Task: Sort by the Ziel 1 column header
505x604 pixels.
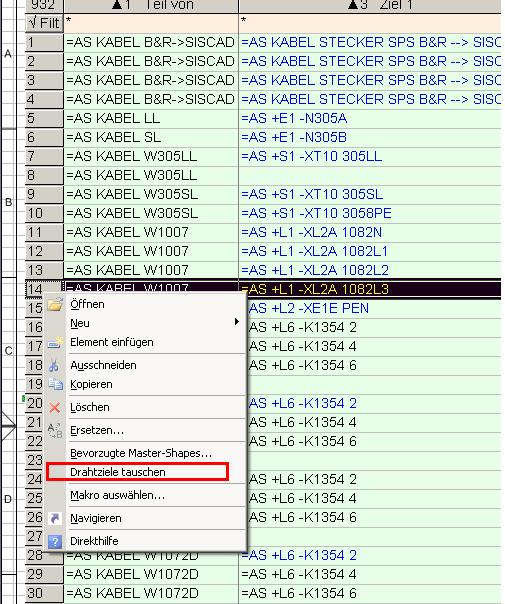Action: point(370,5)
